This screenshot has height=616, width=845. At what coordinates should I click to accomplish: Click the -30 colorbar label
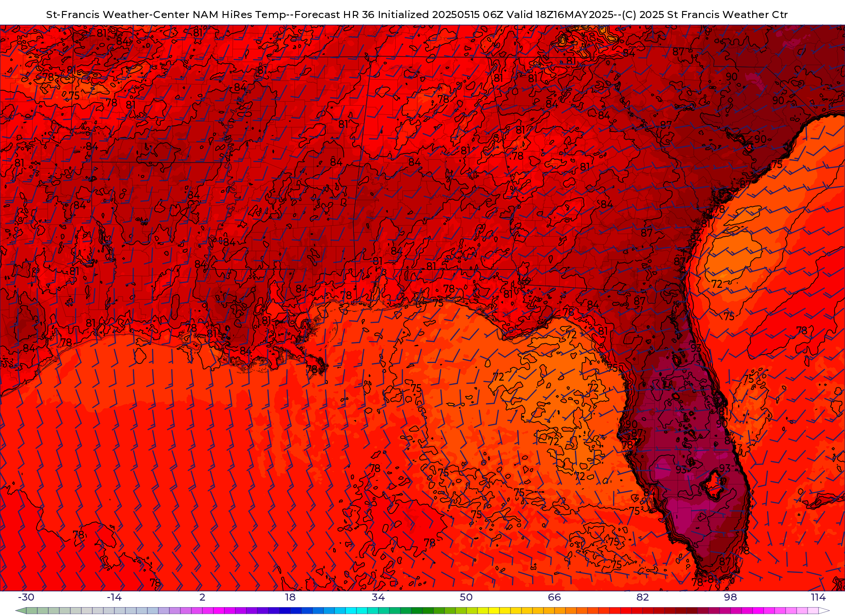pos(26,597)
